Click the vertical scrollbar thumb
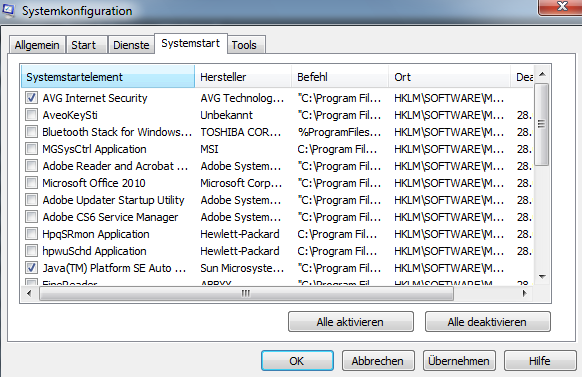 [x=542, y=124]
